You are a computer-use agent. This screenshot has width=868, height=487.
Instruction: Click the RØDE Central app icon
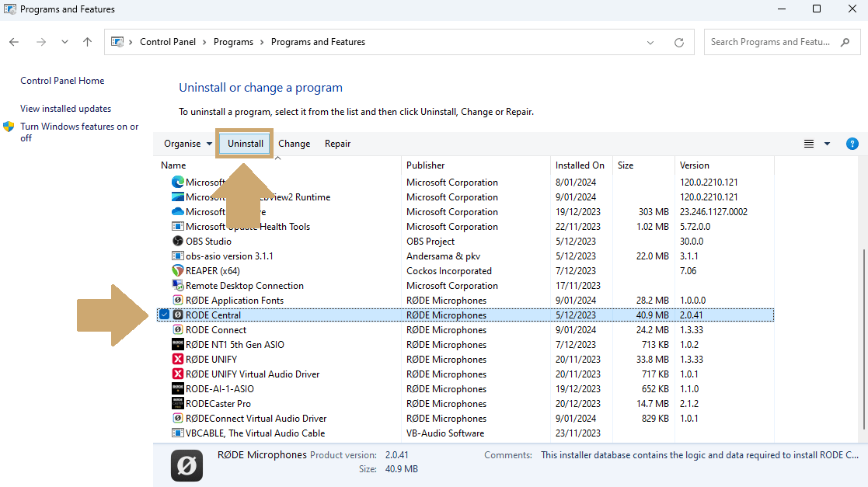[x=179, y=315]
